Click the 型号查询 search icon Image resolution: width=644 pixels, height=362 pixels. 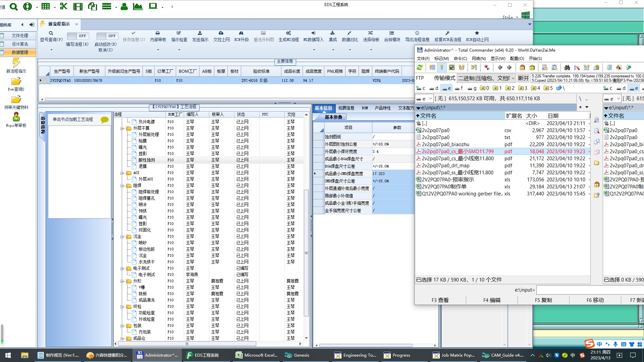[x=51, y=33]
